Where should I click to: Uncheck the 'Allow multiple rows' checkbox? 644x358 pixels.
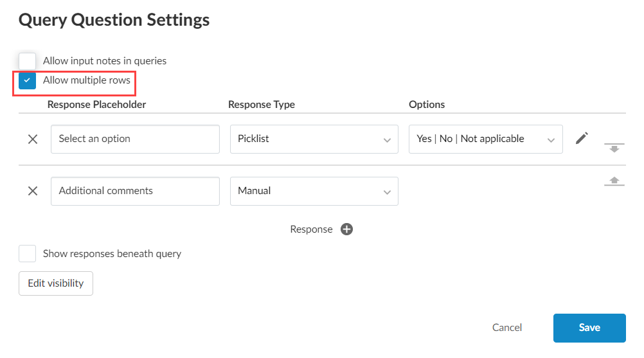tap(28, 81)
